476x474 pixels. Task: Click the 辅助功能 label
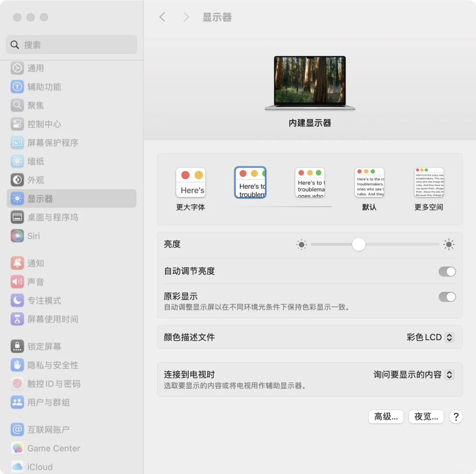44,87
